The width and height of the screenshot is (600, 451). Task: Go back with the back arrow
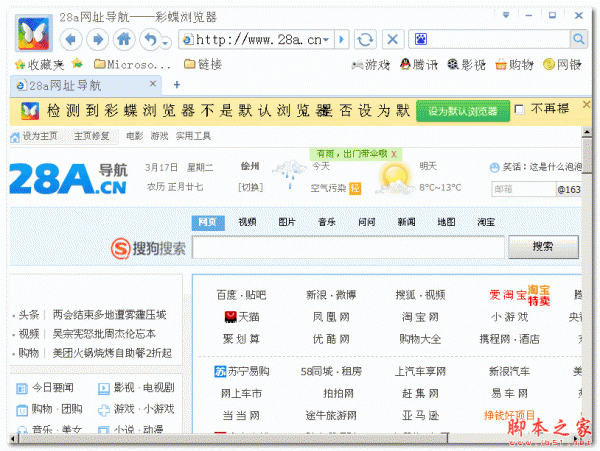tap(71, 39)
